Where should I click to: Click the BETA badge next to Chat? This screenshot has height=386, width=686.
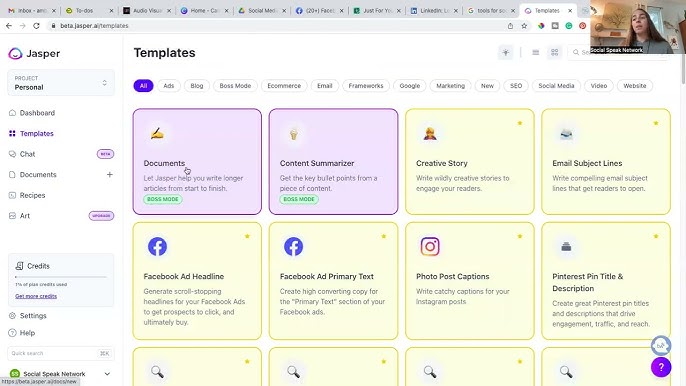(x=105, y=154)
